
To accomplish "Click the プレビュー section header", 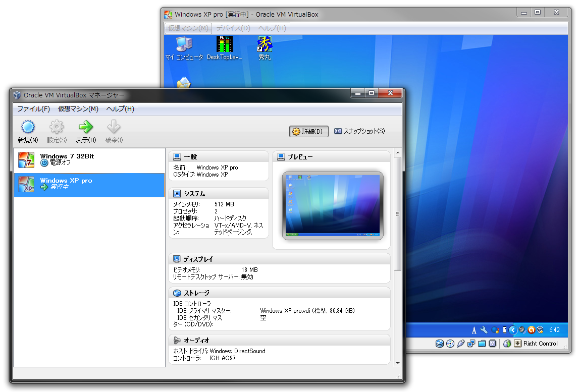I will (331, 156).
